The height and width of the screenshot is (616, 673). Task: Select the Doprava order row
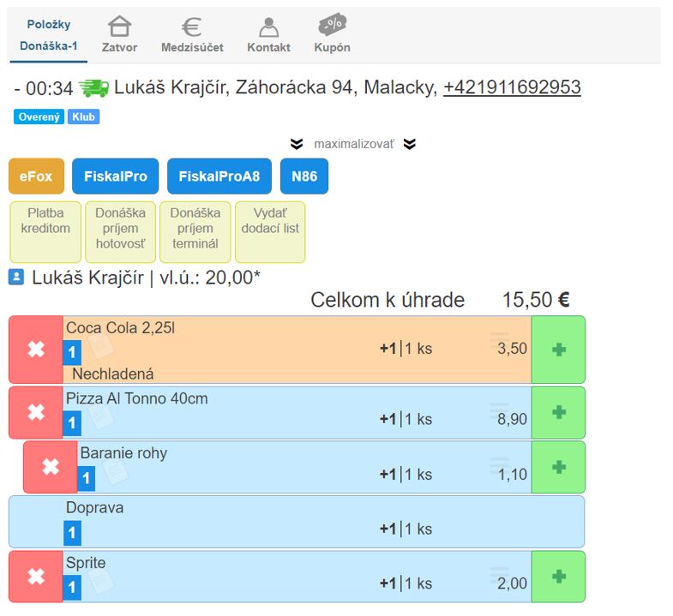click(296, 521)
